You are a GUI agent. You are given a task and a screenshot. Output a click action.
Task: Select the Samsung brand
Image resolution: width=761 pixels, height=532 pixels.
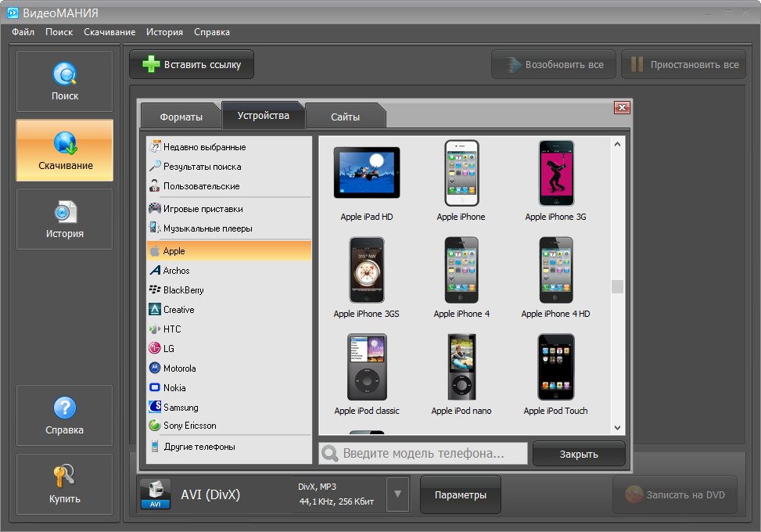(x=228, y=407)
